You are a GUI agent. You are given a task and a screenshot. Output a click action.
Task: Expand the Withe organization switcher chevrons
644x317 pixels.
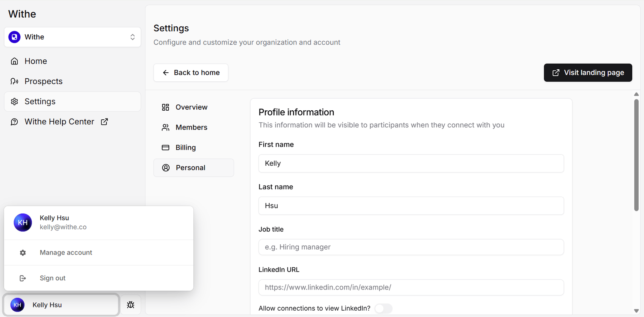pos(132,37)
